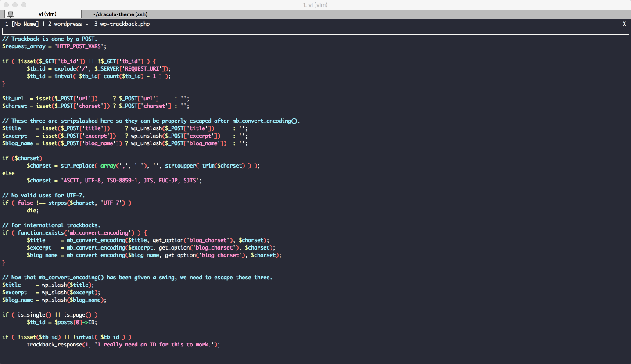Click the yellow minimize window button
This screenshot has height=364, width=631.
click(x=15, y=5)
